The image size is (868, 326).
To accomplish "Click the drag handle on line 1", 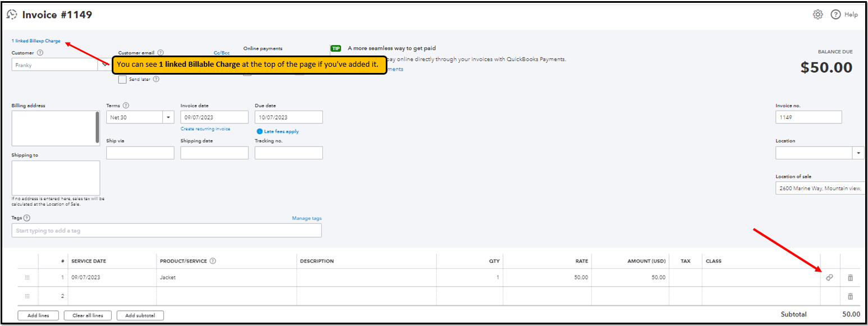I will pyautogui.click(x=26, y=277).
